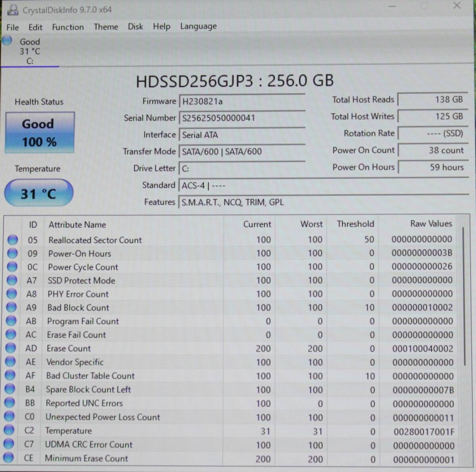Click the Firmware field H230821a
476x472 pixels.
point(242,102)
